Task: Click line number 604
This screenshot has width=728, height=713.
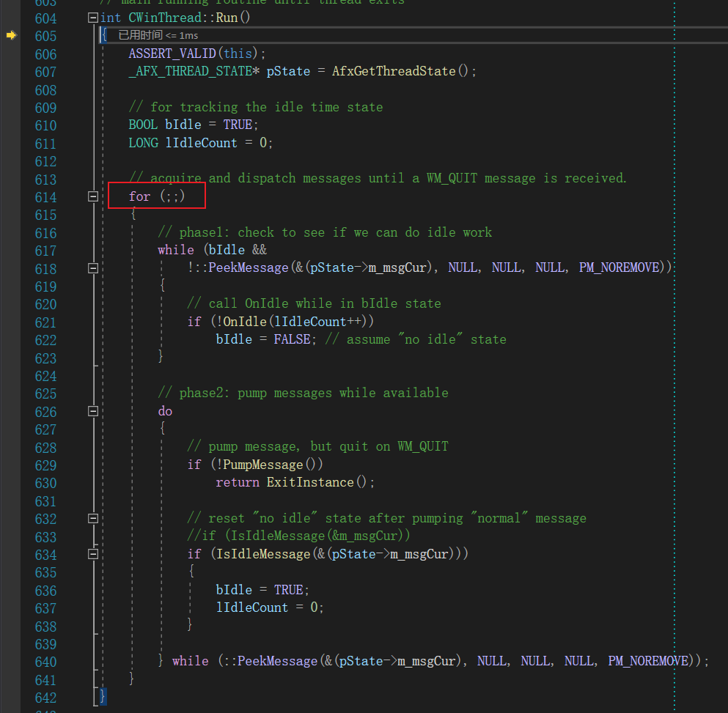Action: [45, 18]
